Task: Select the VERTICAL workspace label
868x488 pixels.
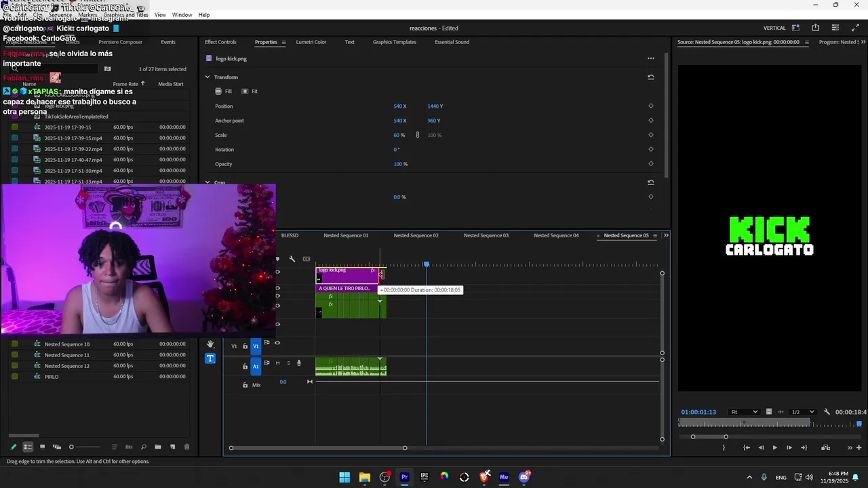Action: coord(774,28)
